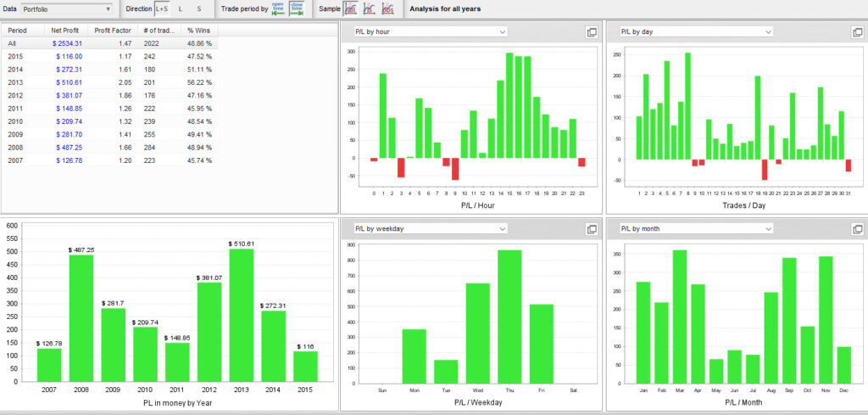Sort table by Net Profit column header
This screenshot has height=415, width=868.
(65, 30)
